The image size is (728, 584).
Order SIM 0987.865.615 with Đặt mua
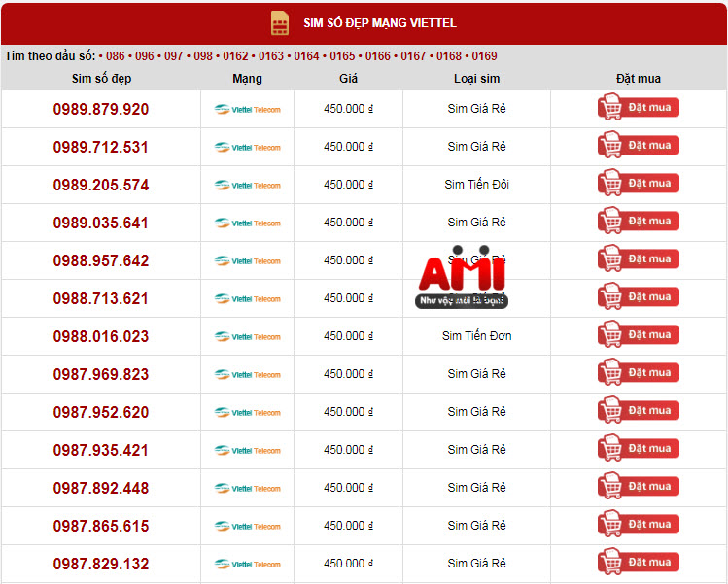(x=639, y=524)
